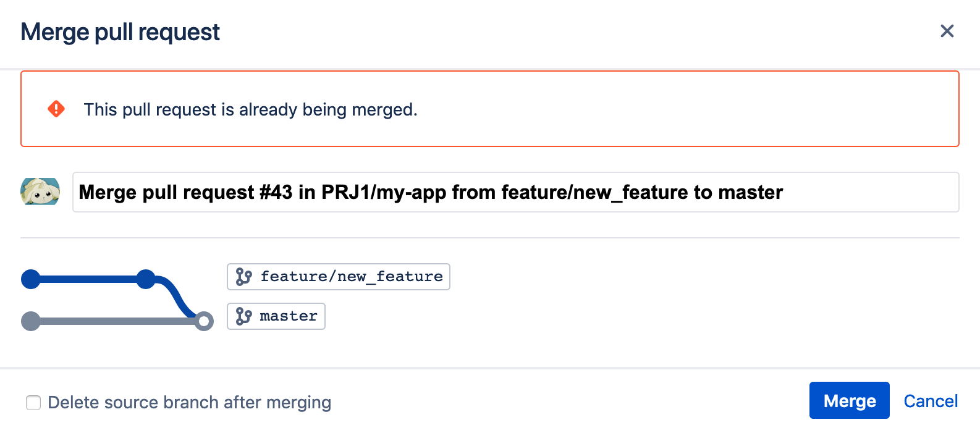Click the "already being merged" error message
This screenshot has width=980, height=425.
point(250,109)
